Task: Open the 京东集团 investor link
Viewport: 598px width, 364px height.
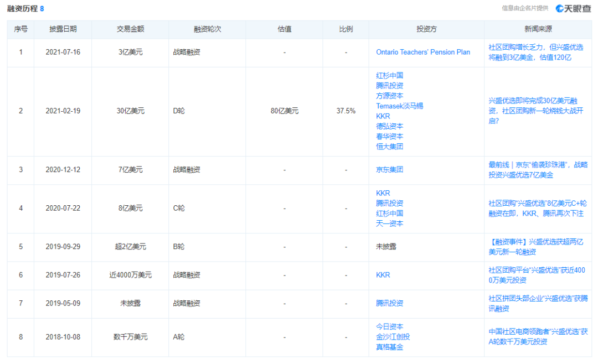Action: click(x=389, y=170)
